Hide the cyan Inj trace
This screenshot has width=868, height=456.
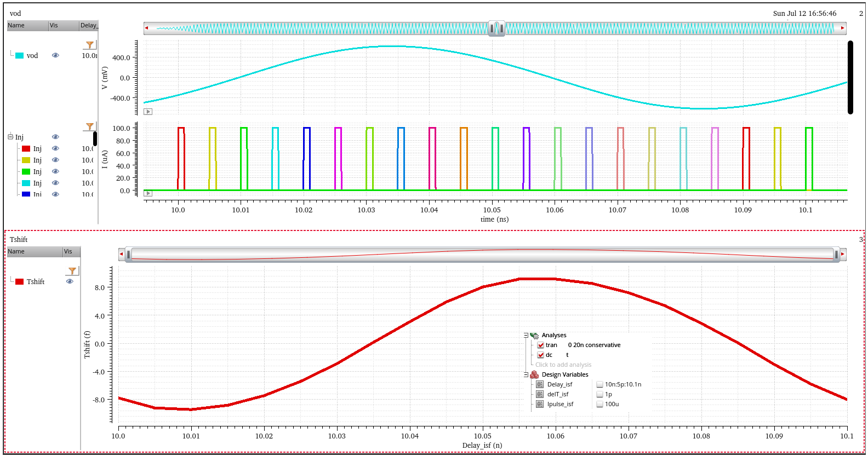(x=55, y=183)
